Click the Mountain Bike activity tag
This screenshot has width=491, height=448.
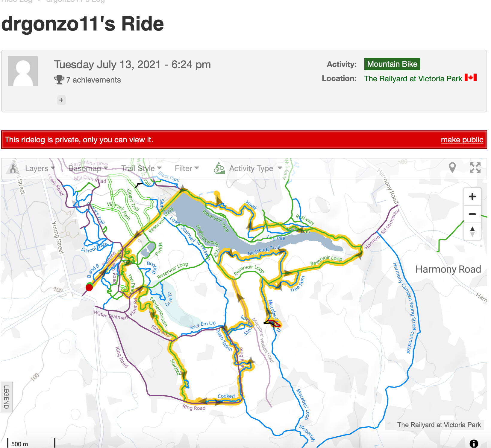pos(392,64)
